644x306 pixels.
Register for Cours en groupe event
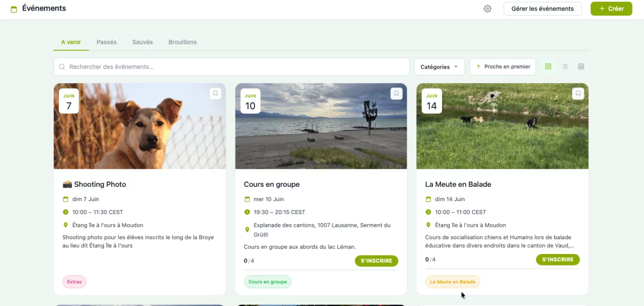(x=376, y=261)
